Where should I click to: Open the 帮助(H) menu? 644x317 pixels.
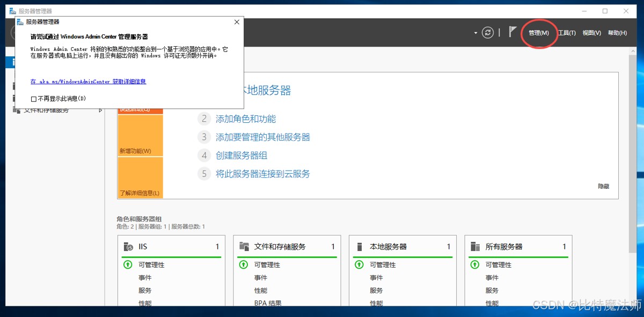click(617, 33)
